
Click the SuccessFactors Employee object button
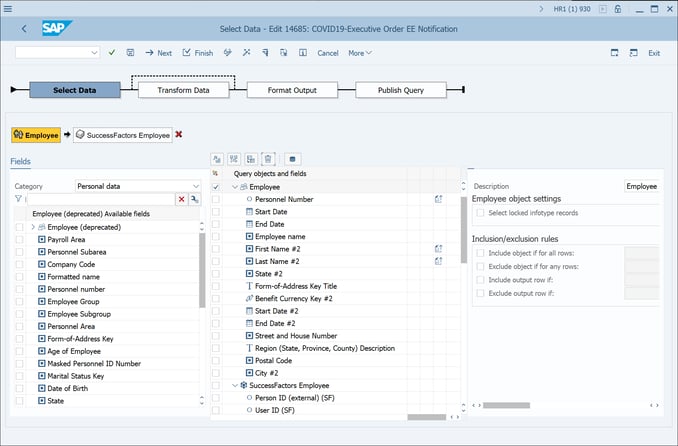123,135
